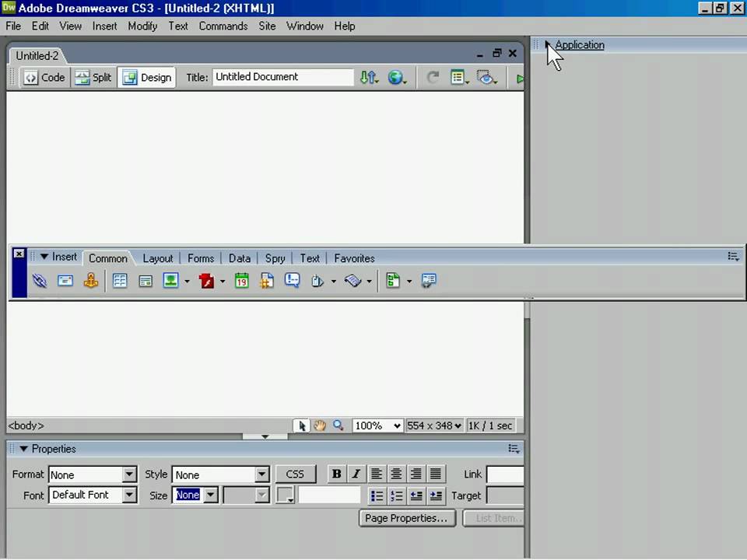747x560 pixels.
Task: Click the Visual Aids eye icon
Action: click(487, 78)
